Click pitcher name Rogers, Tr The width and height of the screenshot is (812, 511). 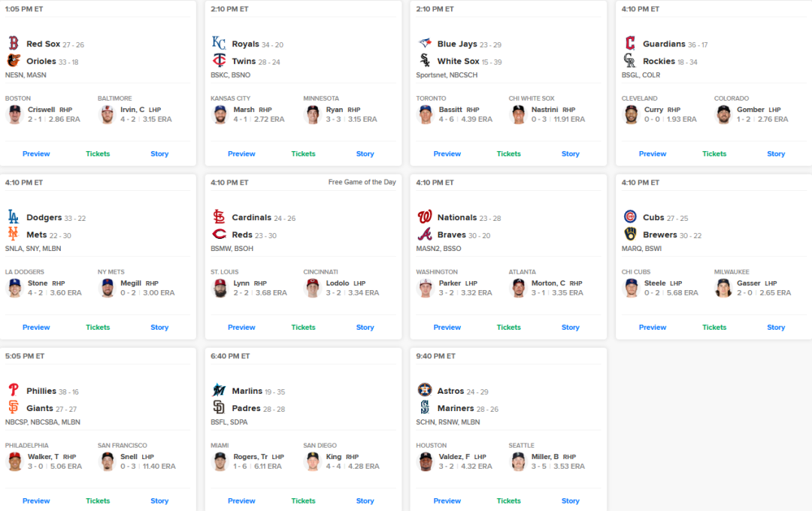pyautogui.click(x=250, y=457)
